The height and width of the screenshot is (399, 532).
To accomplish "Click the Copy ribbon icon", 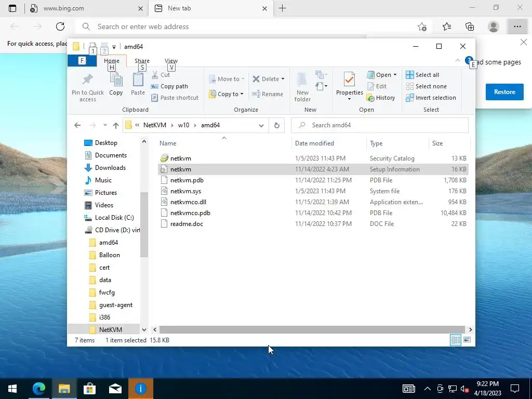I will [116, 81].
